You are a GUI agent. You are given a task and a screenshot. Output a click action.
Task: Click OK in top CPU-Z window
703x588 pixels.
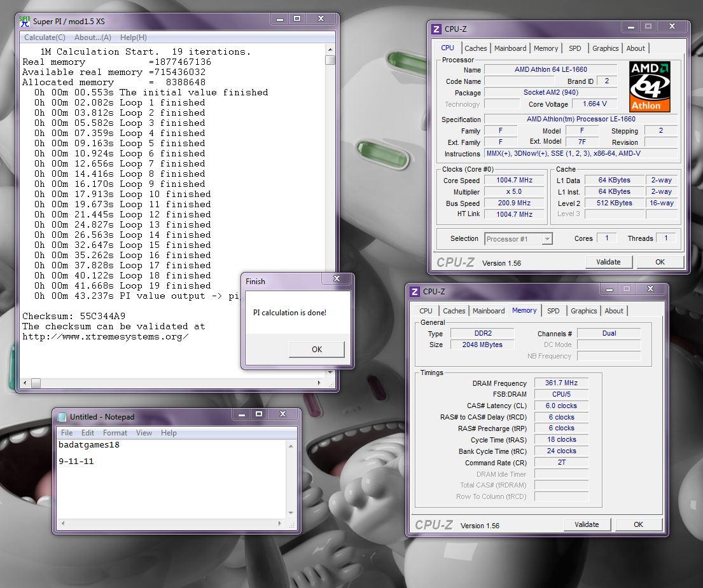660,262
